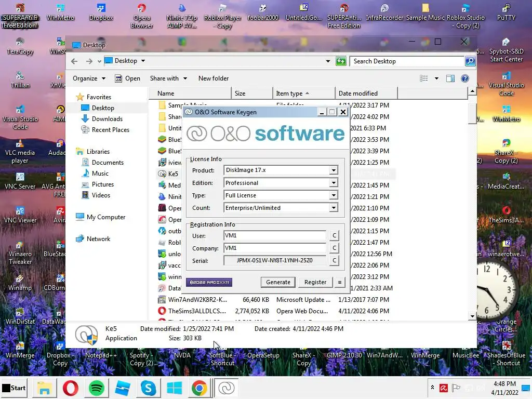This screenshot has height=399, width=532.
Task: Sort files by the Item type column
Action: pyautogui.click(x=304, y=94)
